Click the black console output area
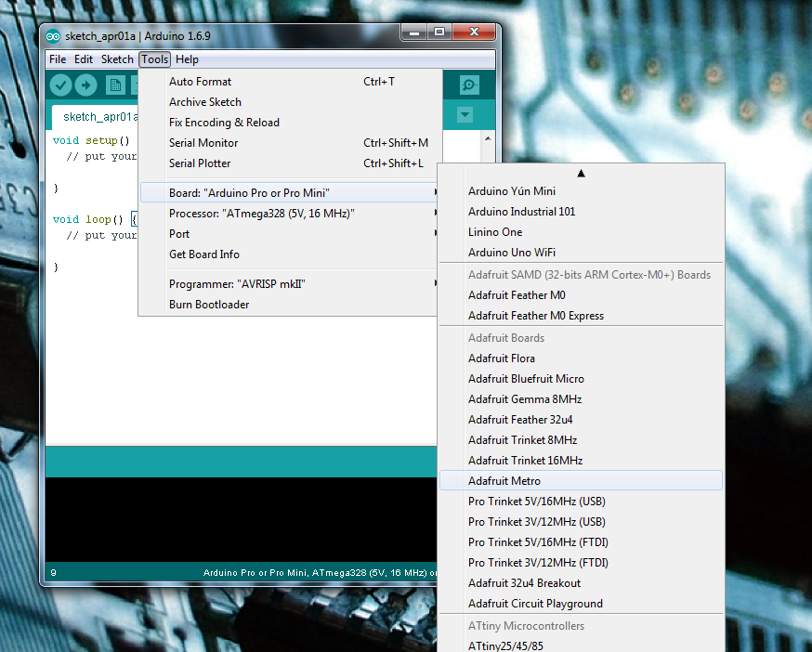Image resolution: width=812 pixels, height=652 pixels. (x=241, y=519)
